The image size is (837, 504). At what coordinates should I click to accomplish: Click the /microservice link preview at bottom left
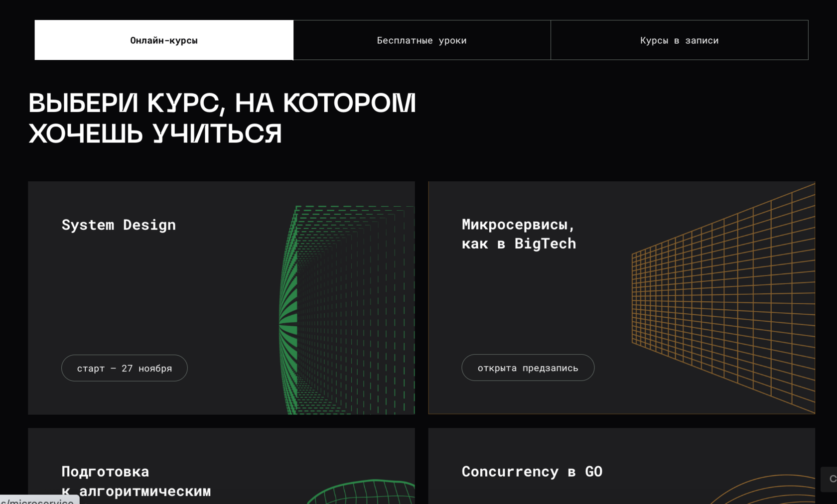(x=36, y=501)
